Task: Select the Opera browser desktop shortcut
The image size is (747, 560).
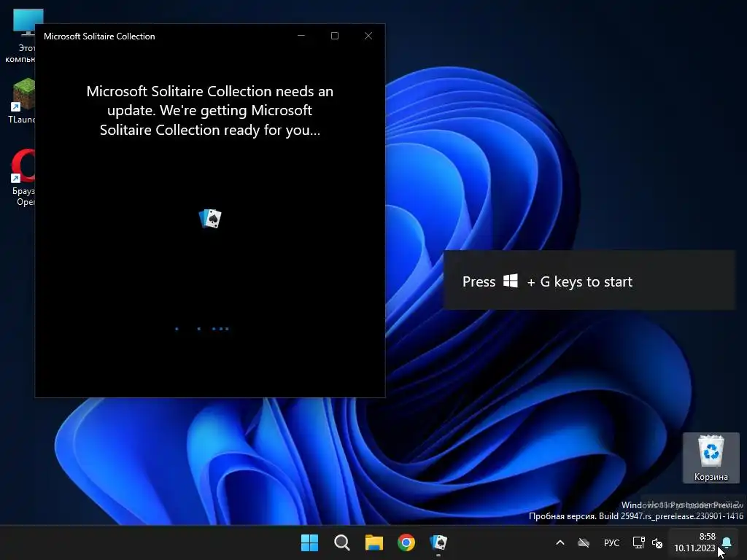Action: (23, 177)
